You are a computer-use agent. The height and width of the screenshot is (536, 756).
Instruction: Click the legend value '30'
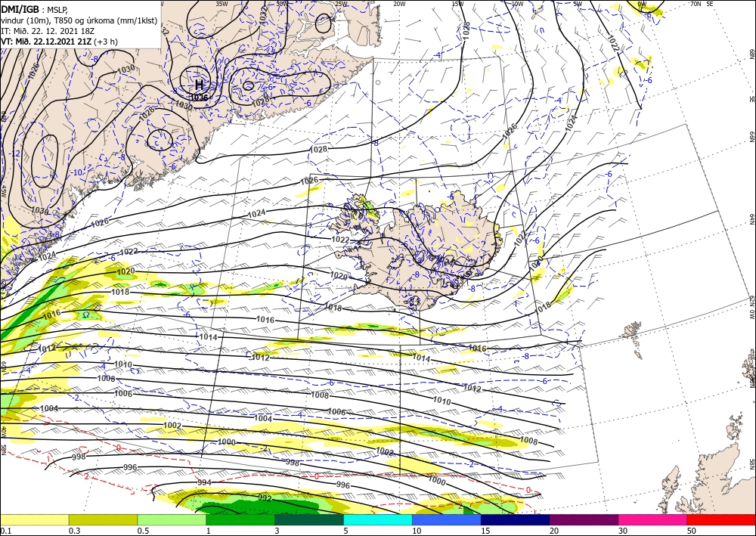point(623,531)
